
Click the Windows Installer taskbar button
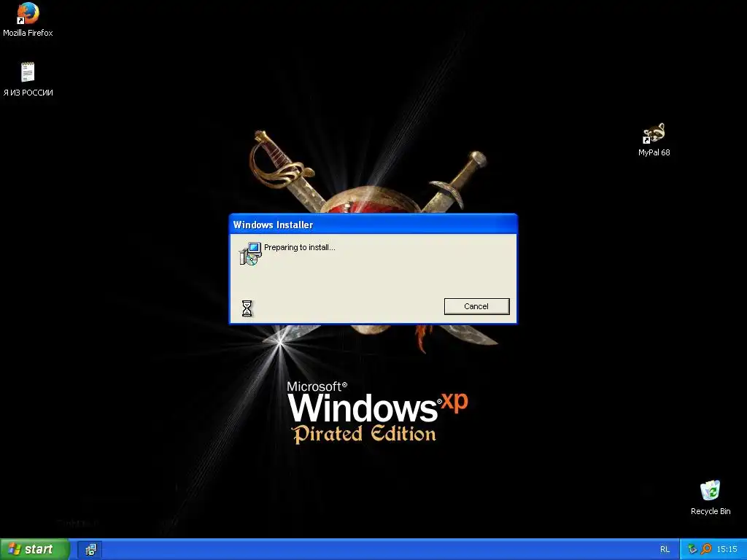(90, 550)
